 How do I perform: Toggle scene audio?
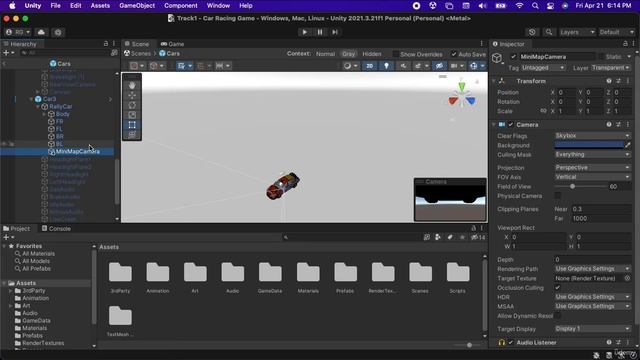(403, 66)
